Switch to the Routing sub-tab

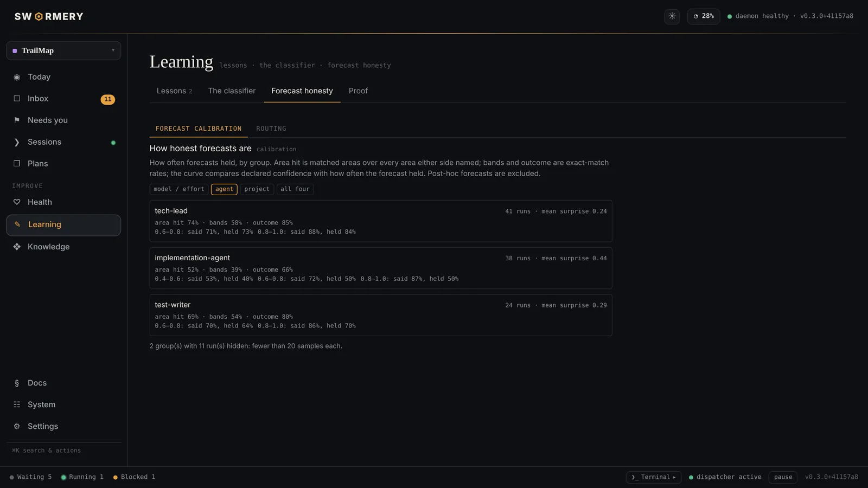[271, 129]
